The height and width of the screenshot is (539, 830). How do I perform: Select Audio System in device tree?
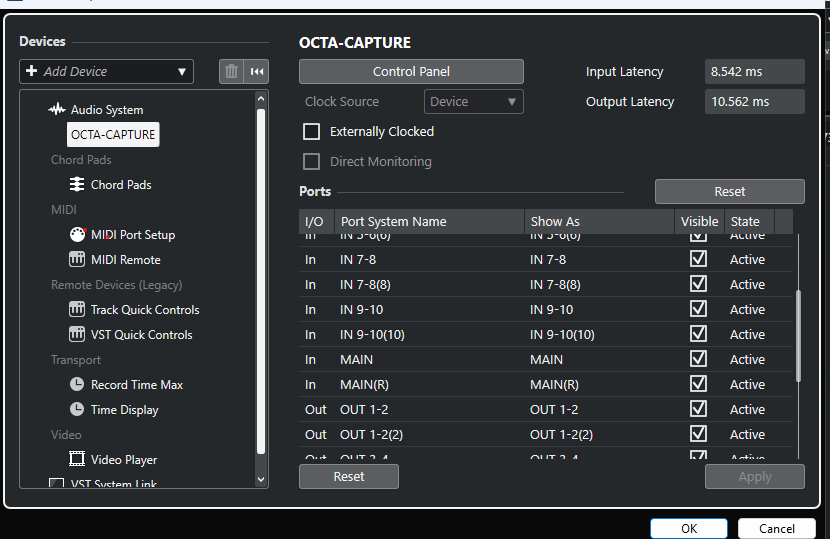click(x=107, y=110)
